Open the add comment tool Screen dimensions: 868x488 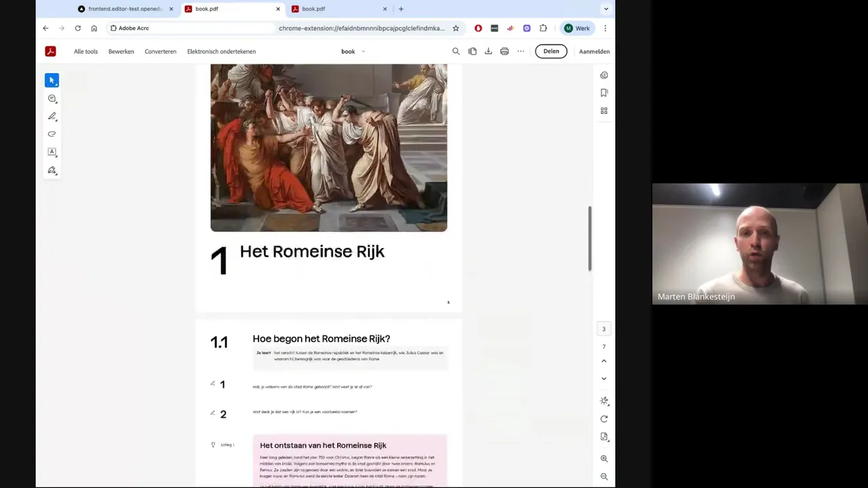pos(52,98)
